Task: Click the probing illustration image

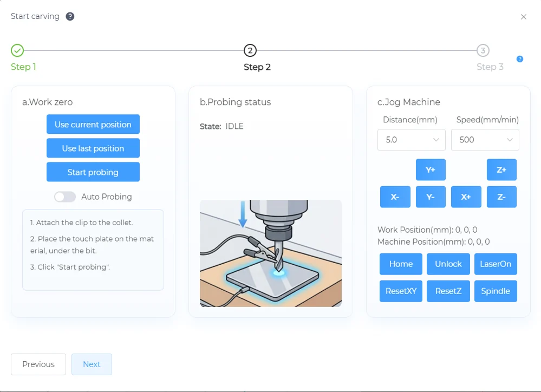Action: 271,253
